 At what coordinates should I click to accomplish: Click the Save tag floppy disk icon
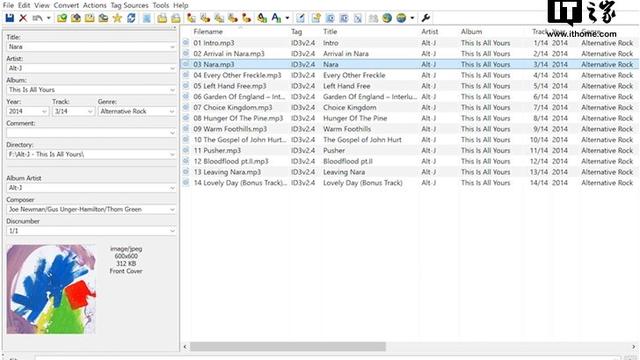[9, 18]
